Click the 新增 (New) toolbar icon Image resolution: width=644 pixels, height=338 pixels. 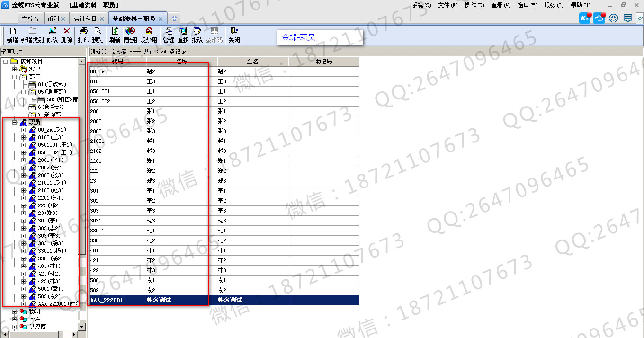(x=13, y=32)
